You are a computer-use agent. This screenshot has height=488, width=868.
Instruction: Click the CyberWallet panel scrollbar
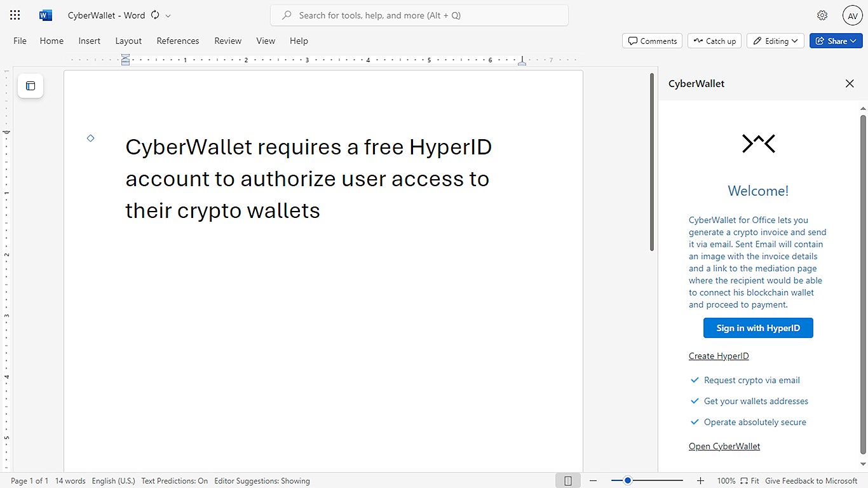[863, 284]
